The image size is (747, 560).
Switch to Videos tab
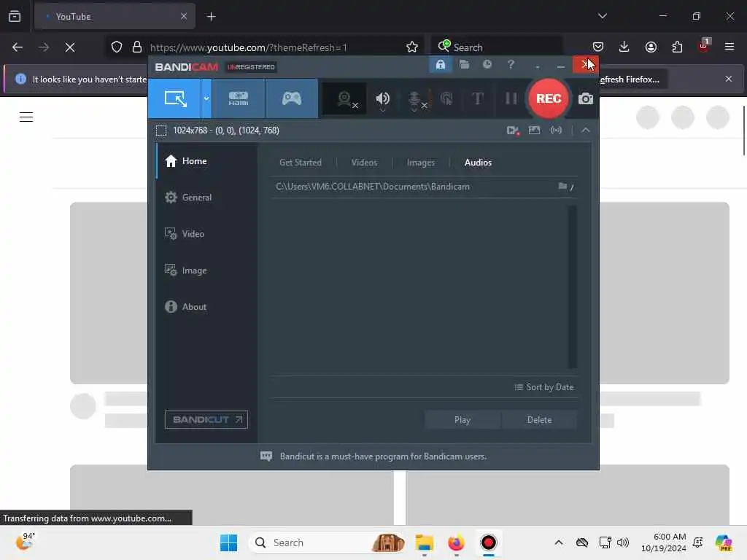point(364,163)
